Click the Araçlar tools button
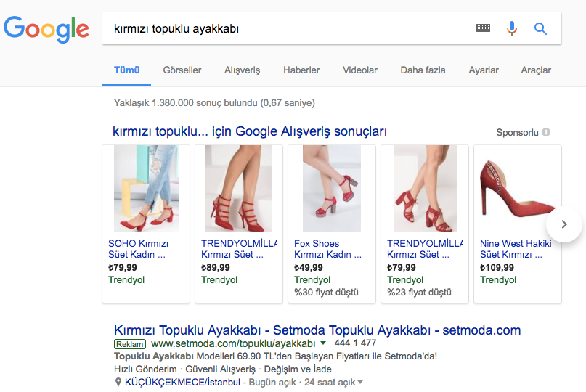Screen dimensions: 586x392 tap(536, 70)
